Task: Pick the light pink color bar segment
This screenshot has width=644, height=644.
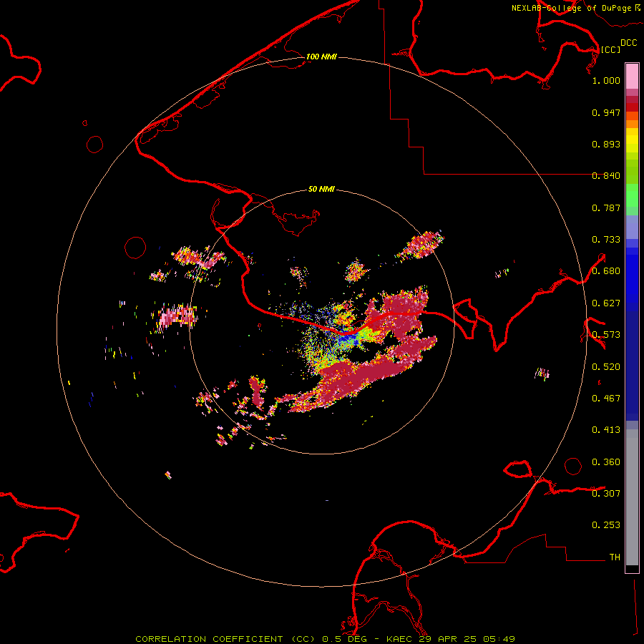Action: 632,77
